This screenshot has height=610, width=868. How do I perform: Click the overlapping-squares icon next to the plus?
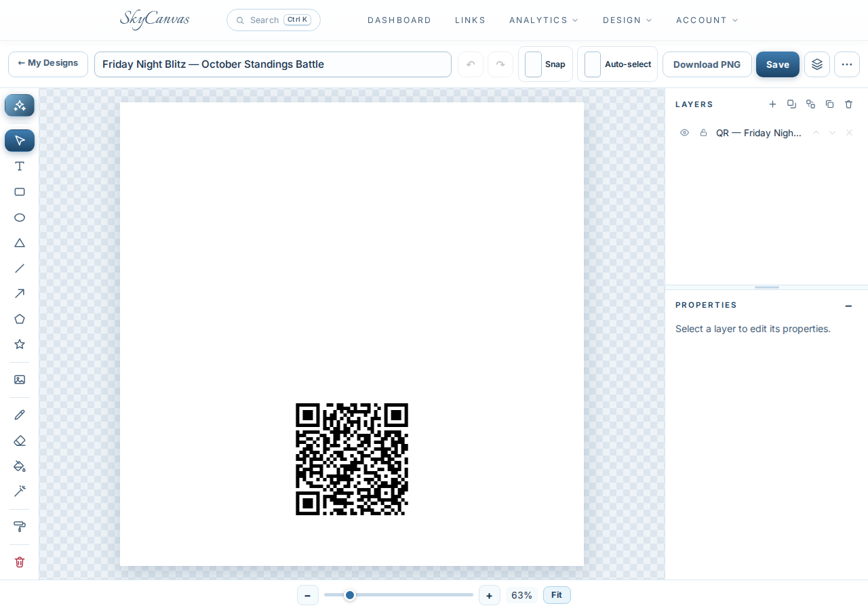(x=791, y=104)
